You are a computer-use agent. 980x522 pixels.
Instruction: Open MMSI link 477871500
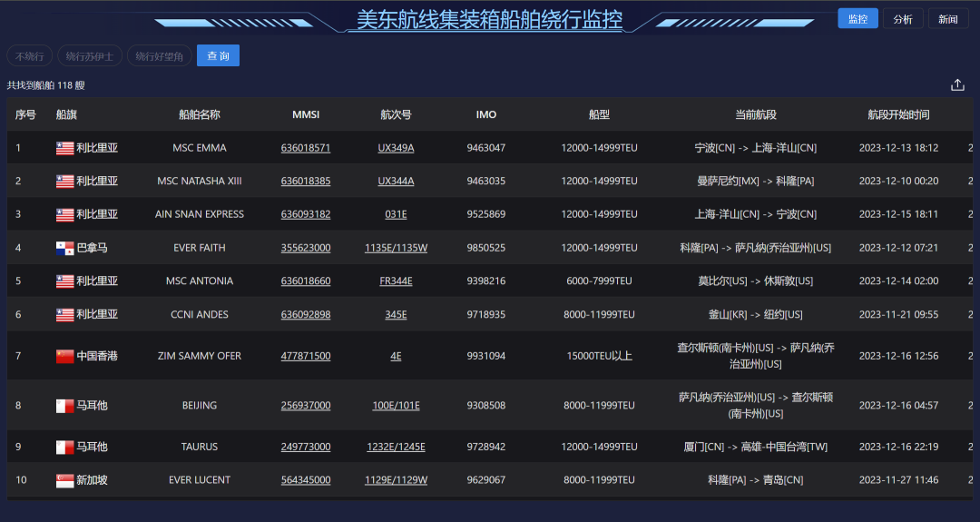(x=306, y=356)
